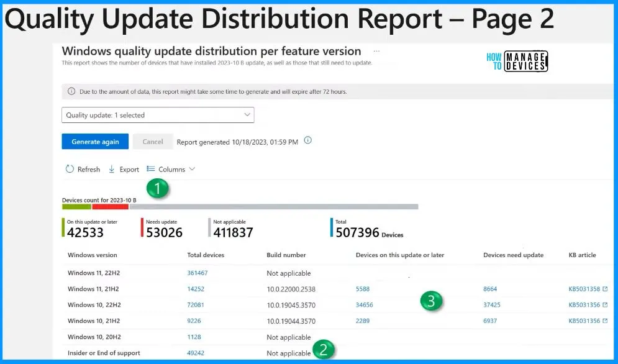Viewport: 618px width, 364px height.
Task: Click the Devices need update column header
Action: [514, 255]
